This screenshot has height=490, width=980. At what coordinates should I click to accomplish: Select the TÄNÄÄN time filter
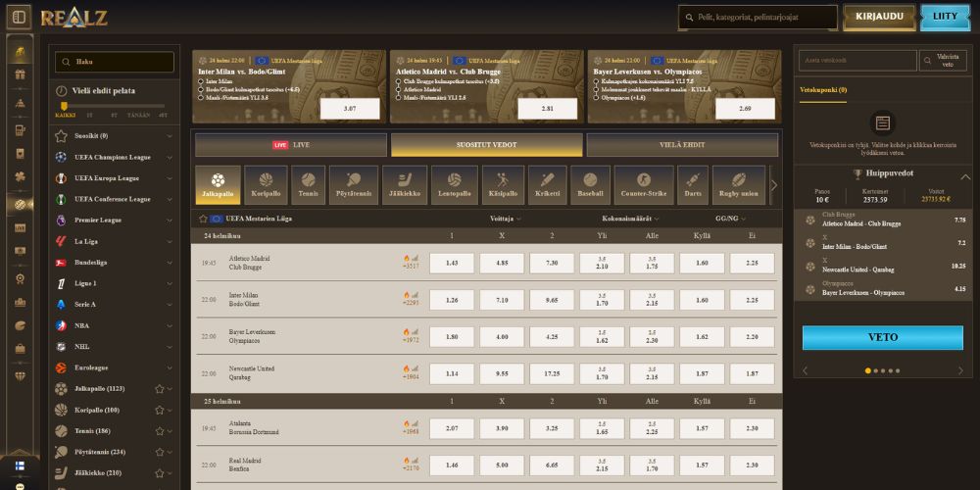(x=137, y=115)
